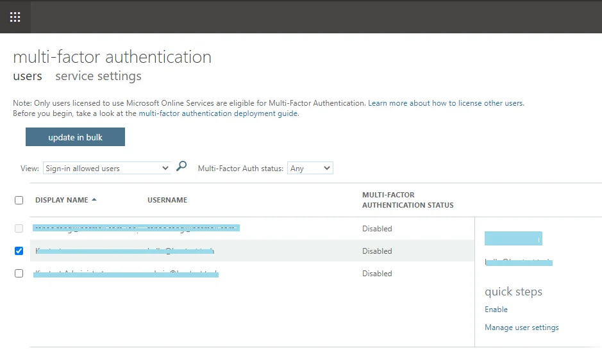Toggle the sort arrow next to DISPLAY NAME

click(94, 200)
